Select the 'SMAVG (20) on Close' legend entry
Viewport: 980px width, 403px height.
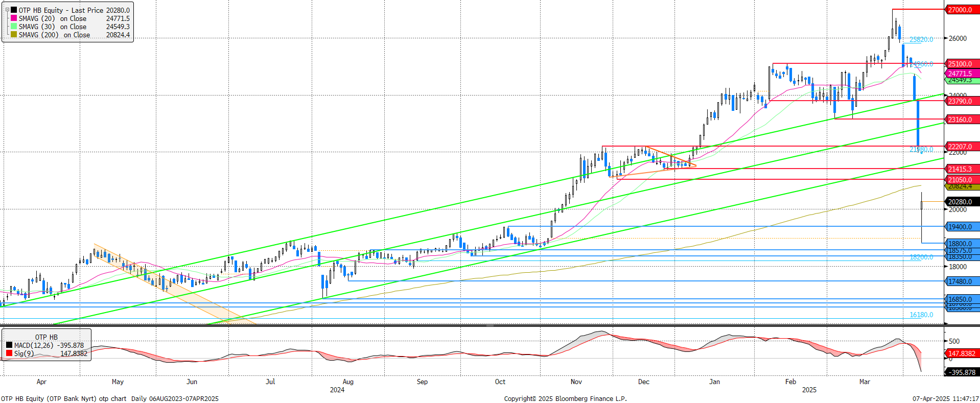(53, 18)
